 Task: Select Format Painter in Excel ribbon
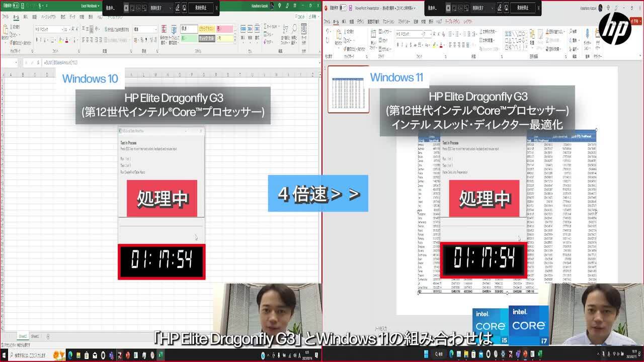point(21,43)
